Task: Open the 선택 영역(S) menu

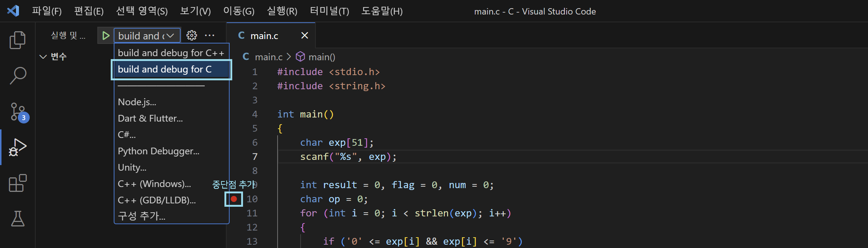Action: [x=142, y=11]
